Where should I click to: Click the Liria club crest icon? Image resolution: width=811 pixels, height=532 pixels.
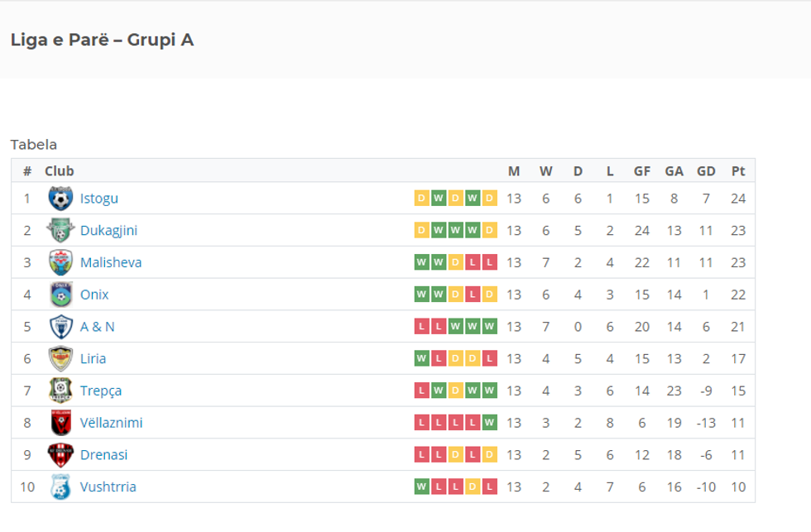[x=60, y=358]
